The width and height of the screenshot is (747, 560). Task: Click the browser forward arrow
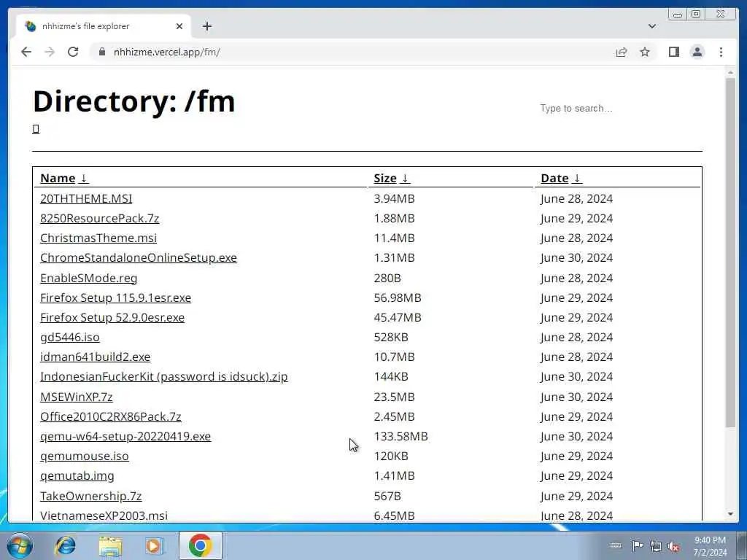50,52
